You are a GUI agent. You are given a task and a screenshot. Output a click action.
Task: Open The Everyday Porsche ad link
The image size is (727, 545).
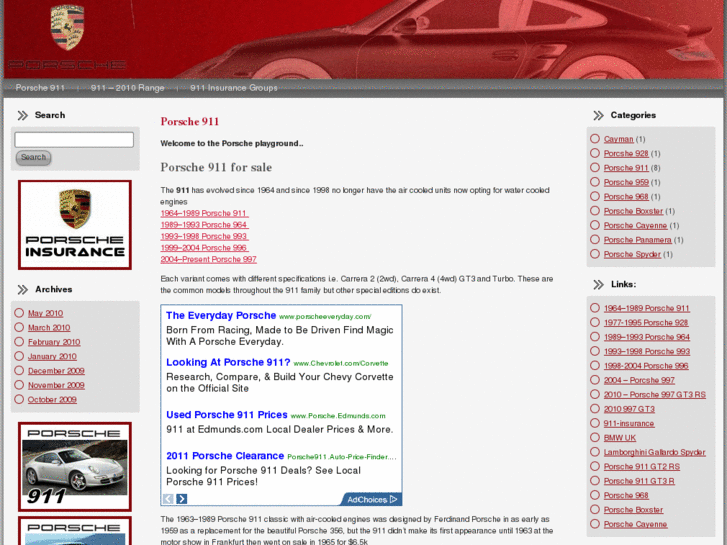(x=220, y=316)
